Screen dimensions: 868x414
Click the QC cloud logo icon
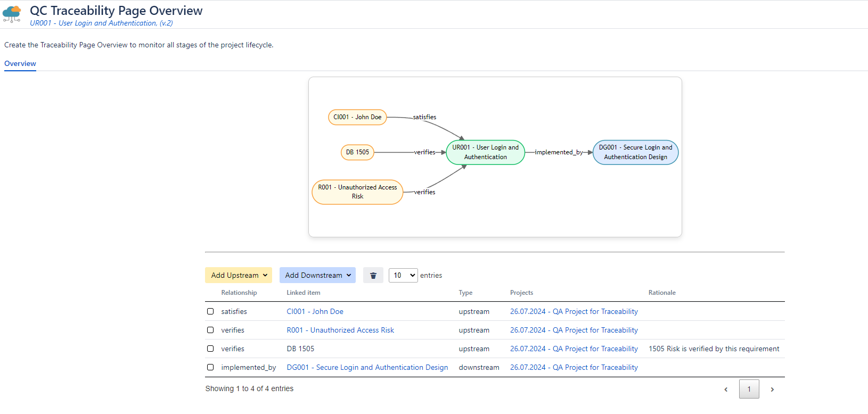[12, 14]
